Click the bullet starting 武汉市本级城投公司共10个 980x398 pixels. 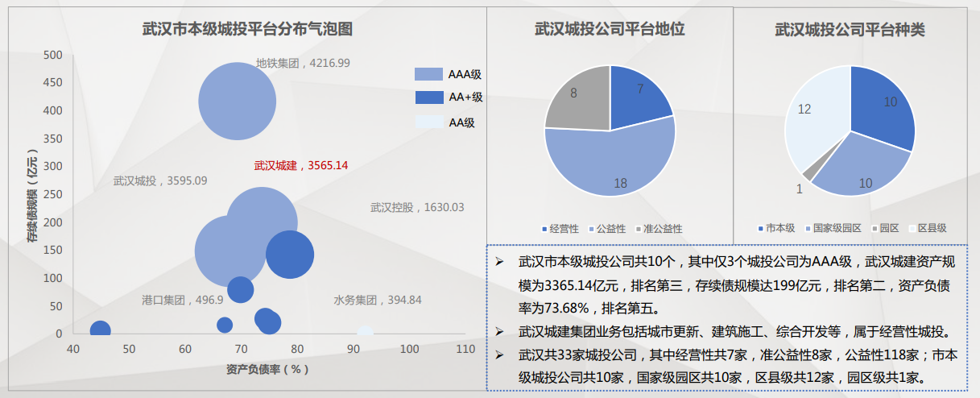point(725,284)
